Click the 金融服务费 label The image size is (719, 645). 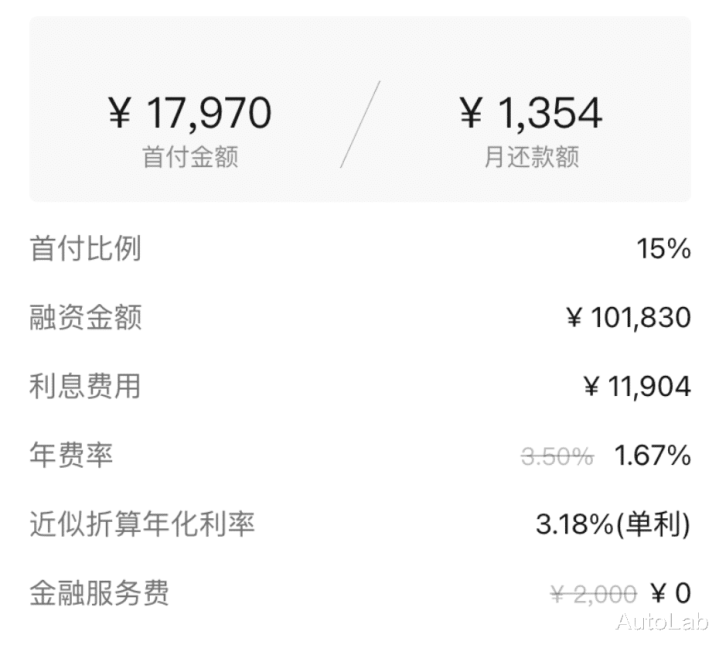point(99,592)
